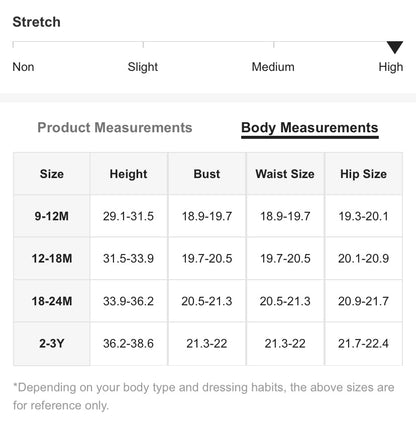Select the Medium stretch label

273,67
